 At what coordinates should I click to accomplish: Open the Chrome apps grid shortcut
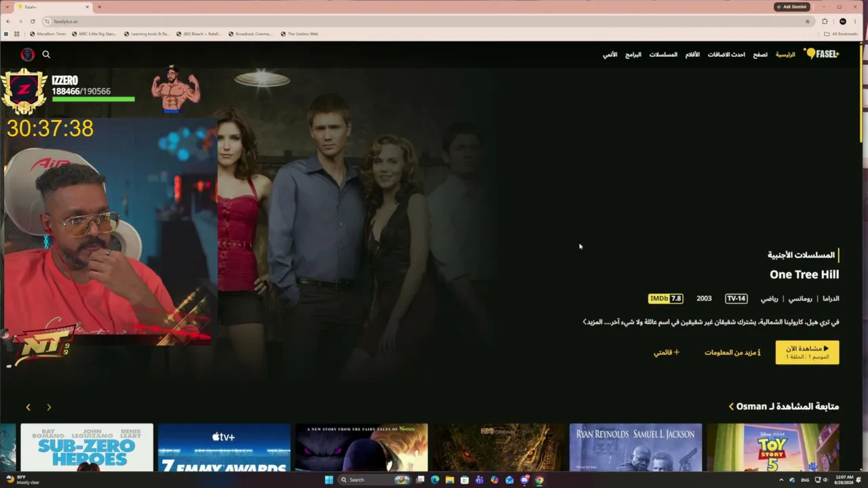click(16, 34)
